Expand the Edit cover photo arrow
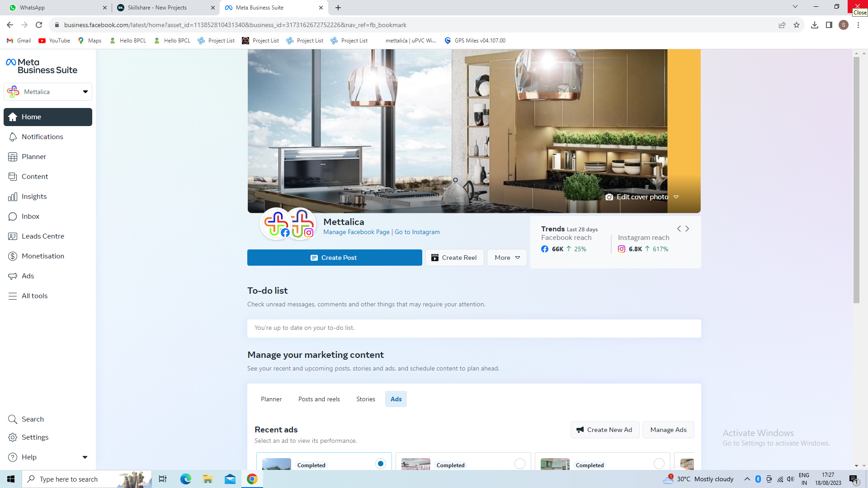Image resolution: width=868 pixels, height=488 pixels. 676,197
